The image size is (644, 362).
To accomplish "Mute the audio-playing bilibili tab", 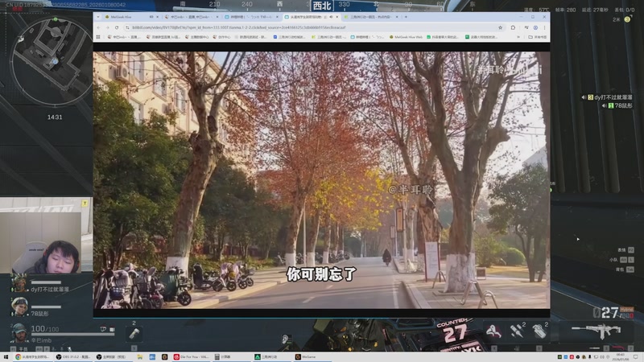I will [331, 17].
